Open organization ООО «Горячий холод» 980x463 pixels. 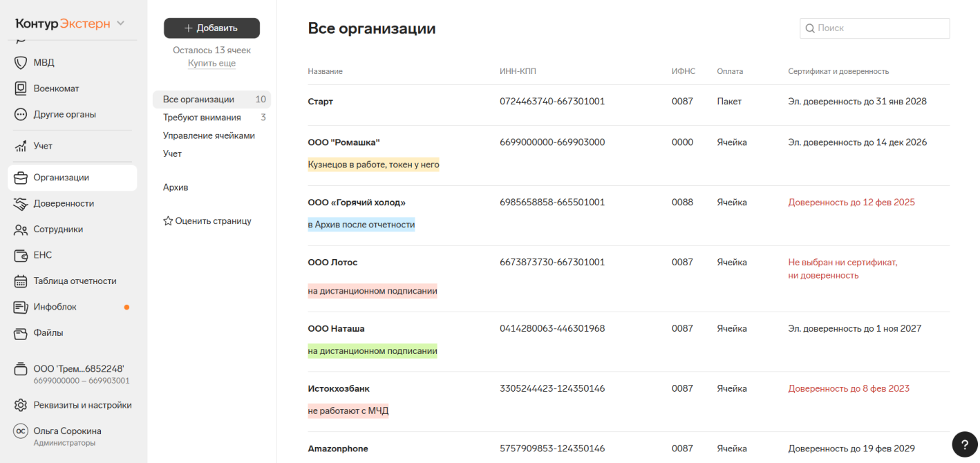point(357,202)
